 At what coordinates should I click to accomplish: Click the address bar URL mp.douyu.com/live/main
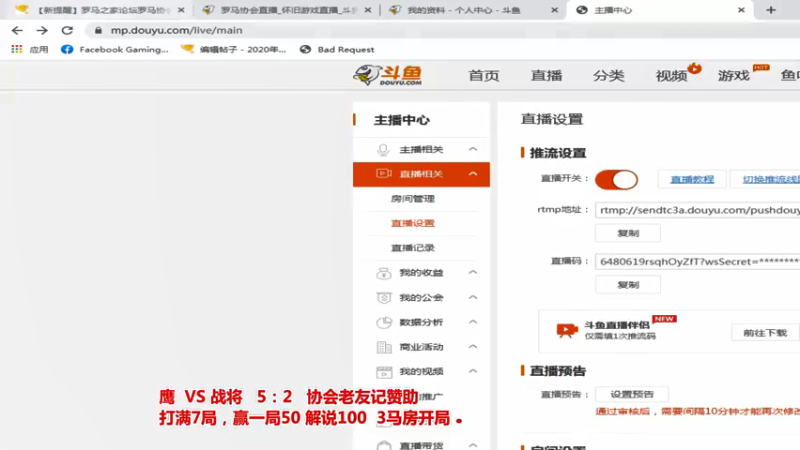(x=177, y=31)
